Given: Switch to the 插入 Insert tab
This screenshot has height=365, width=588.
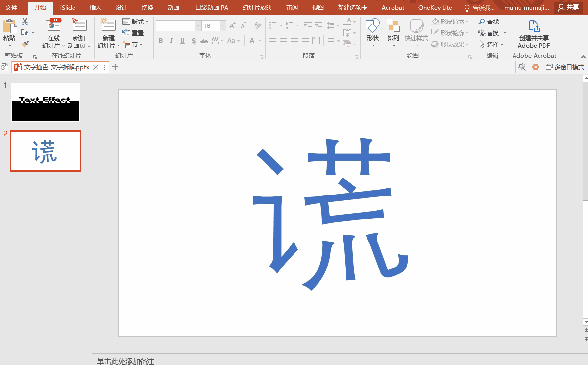Looking at the screenshot, I should 95,7.
